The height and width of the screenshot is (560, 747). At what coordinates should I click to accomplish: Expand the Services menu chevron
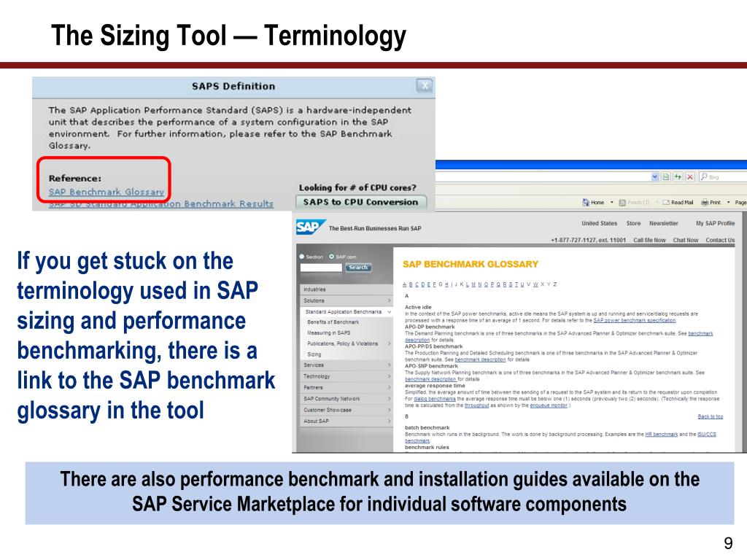coord(389,365)
